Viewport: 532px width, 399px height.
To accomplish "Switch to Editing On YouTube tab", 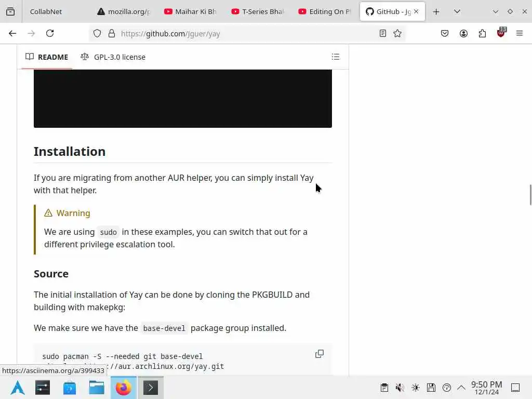I will tap(325, 11).
